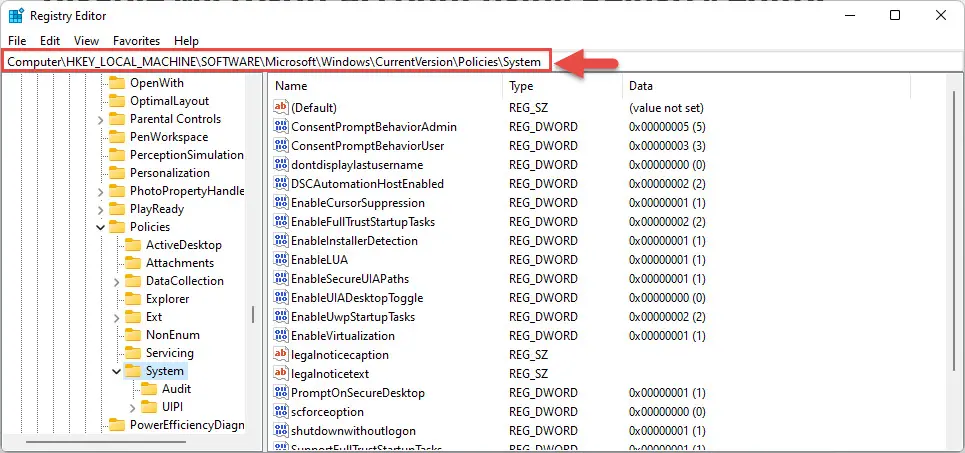Click the ActiveDesktop folder icon
Screen dimensions: 965x453
click(x=133, y=245)
